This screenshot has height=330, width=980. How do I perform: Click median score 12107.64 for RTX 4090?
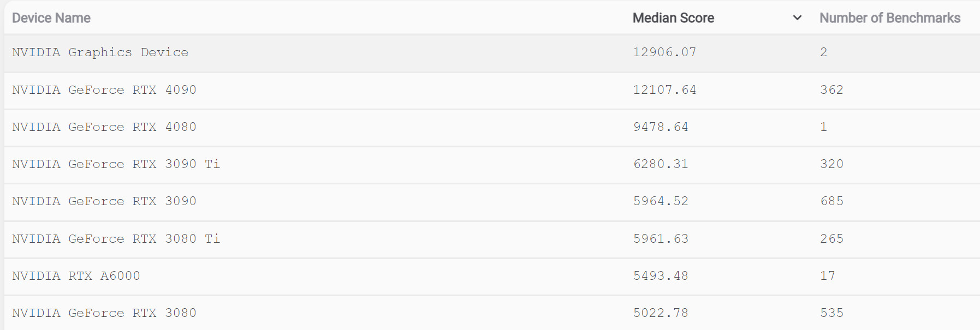click(x=664, y=90)
